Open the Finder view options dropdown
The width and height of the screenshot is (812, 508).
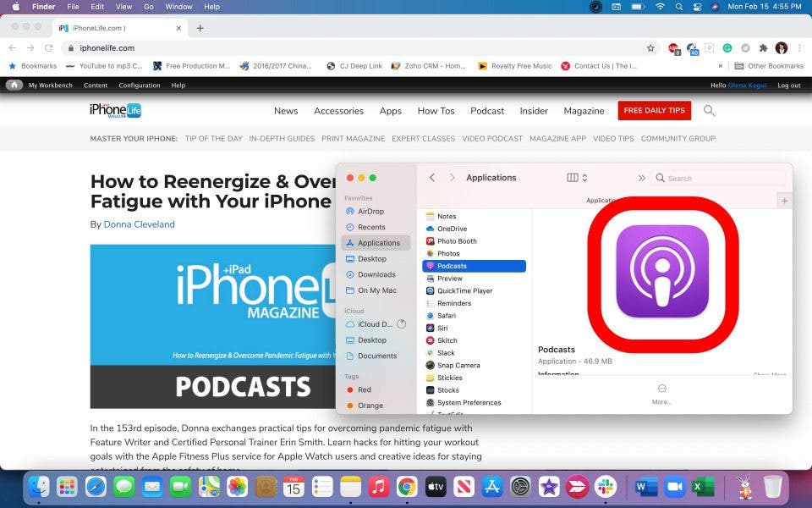[x=577, y=178]
